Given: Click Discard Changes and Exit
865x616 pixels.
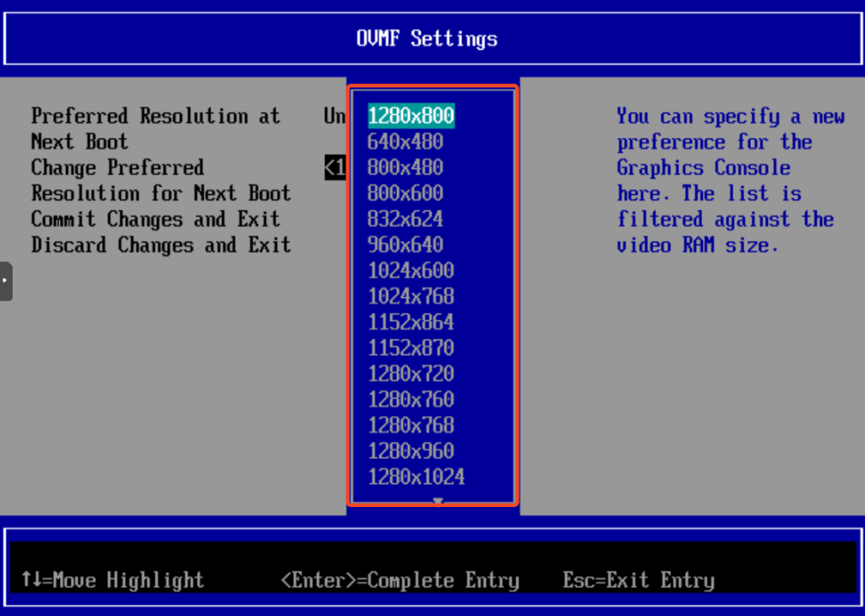Looking at the screenshot, I should (x=161, y=245).
